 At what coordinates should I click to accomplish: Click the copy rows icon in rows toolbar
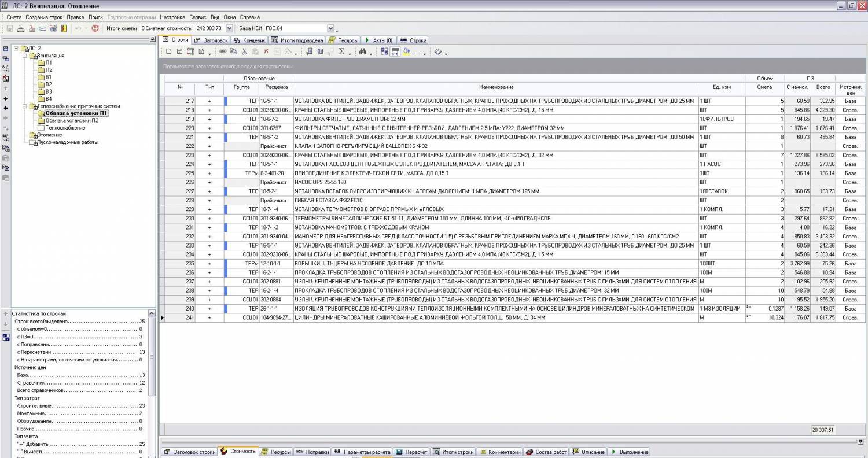click(x=233, y=52)
